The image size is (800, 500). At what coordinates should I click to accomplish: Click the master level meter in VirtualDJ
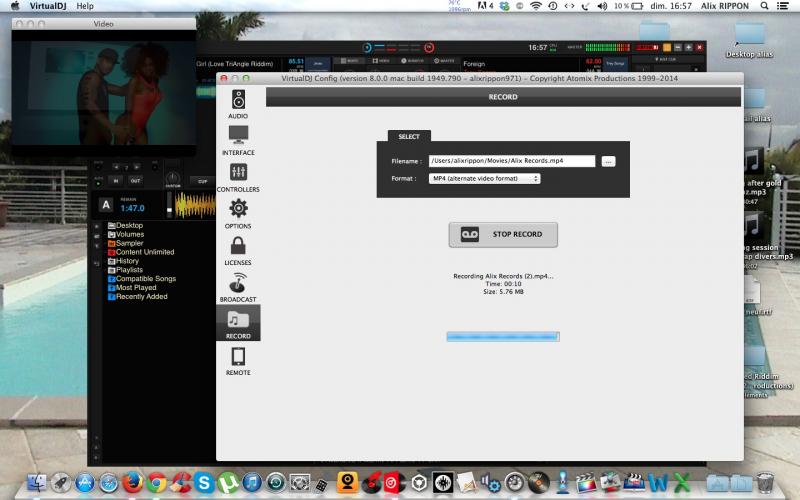[x=607, y=47]
